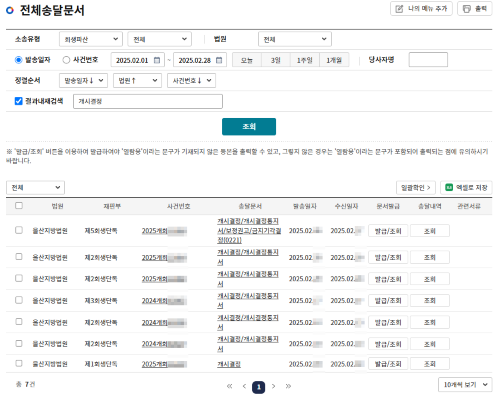
Task: Click the 발송일자 column header
Action: (305, 206)
